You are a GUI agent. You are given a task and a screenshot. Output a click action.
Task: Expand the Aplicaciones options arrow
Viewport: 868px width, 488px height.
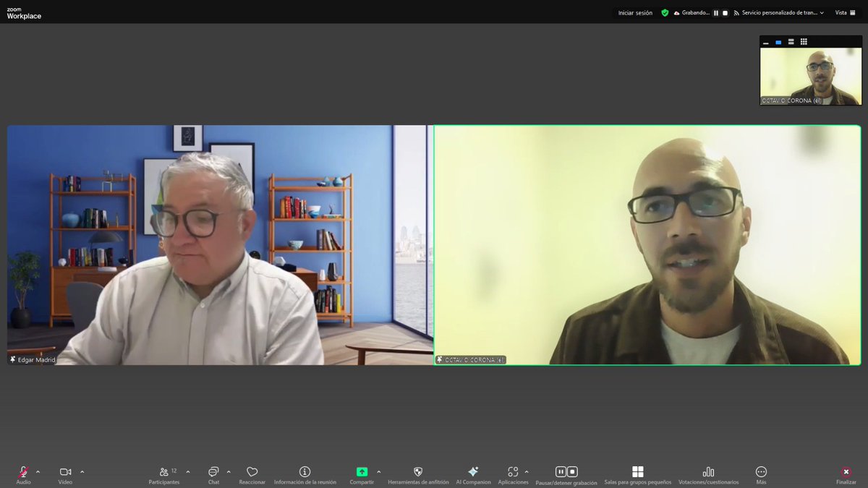pos(526,471)
